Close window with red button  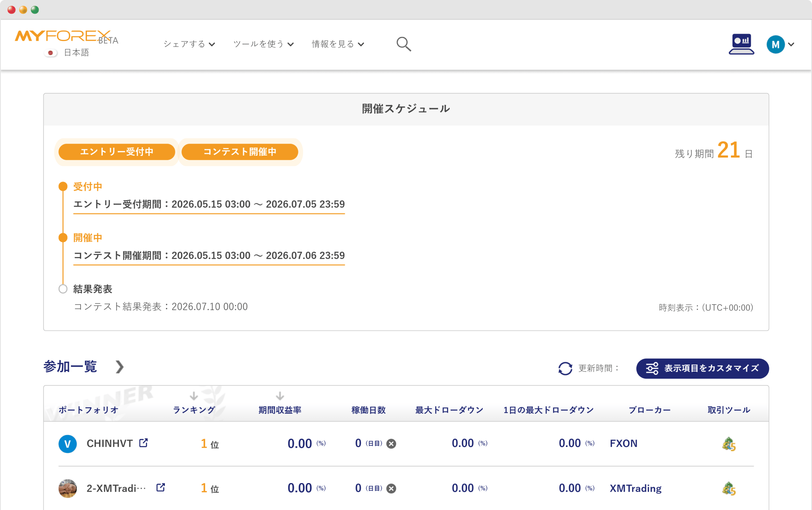[12, 10]
